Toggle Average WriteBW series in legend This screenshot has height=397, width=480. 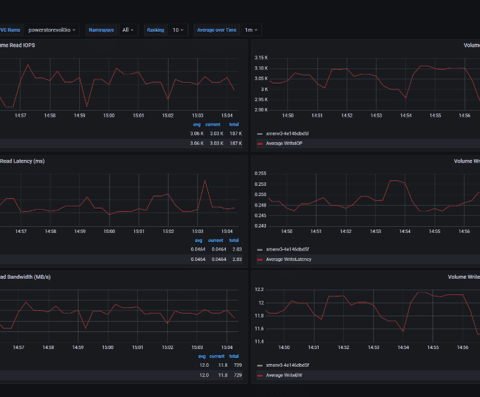click(x=284, y=375)
